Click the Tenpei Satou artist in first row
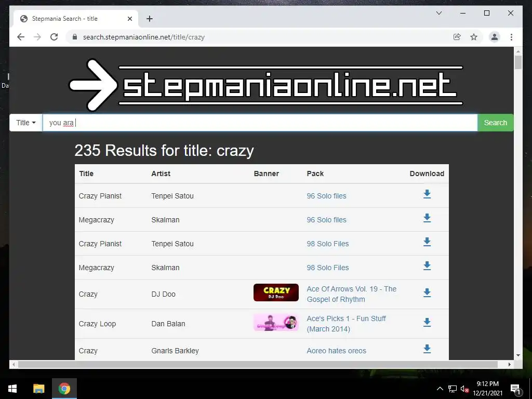 pos(172,196)
